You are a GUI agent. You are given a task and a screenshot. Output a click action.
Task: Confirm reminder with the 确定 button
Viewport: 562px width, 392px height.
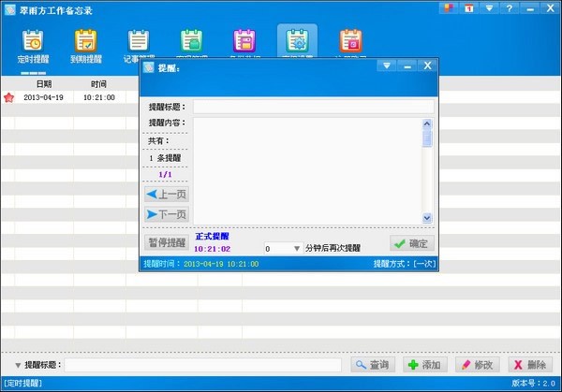coord(412,243)
